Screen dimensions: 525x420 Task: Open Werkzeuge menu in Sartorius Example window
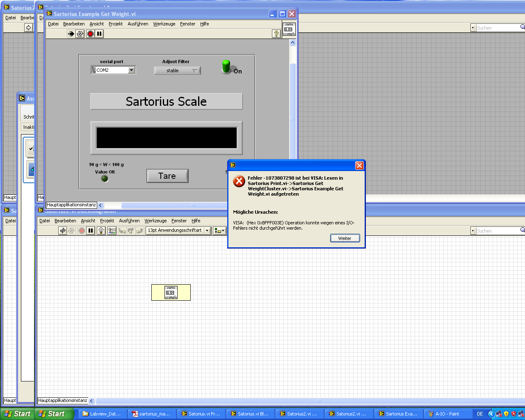[164, 24]
